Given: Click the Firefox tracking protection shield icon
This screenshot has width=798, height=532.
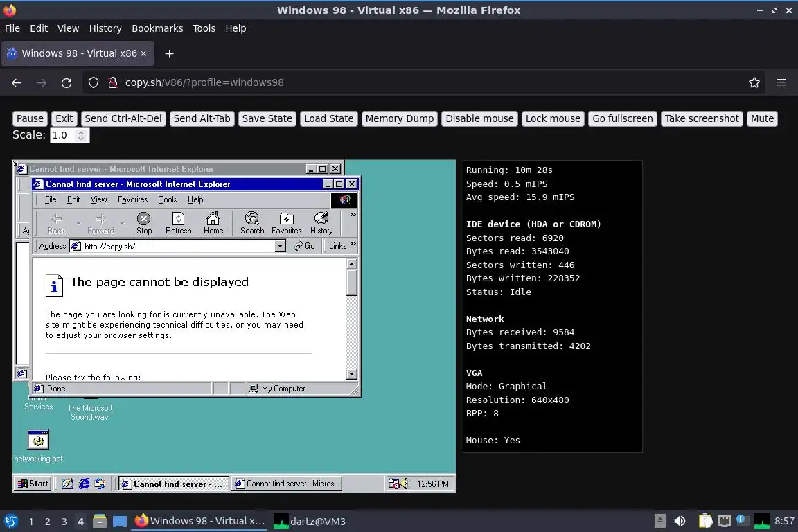Looking at the screenshot, I should (x=94, y=82).
